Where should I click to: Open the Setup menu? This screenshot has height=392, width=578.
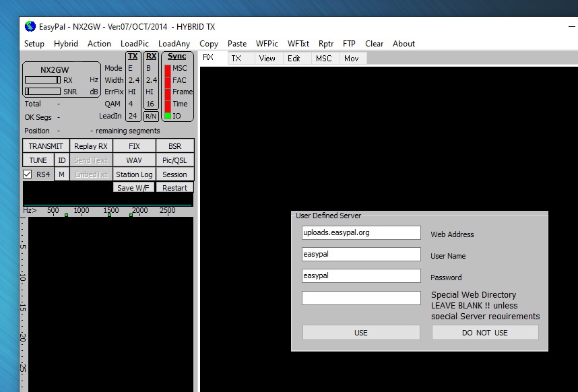(34, 44)
